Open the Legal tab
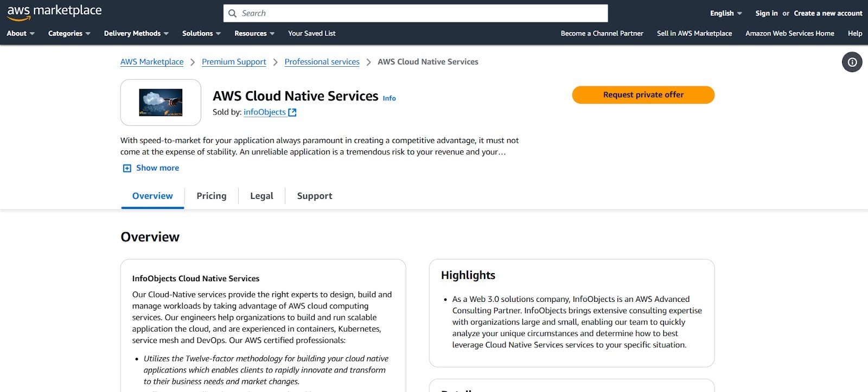This screenshot has width=868, height=392. [261, 196]
